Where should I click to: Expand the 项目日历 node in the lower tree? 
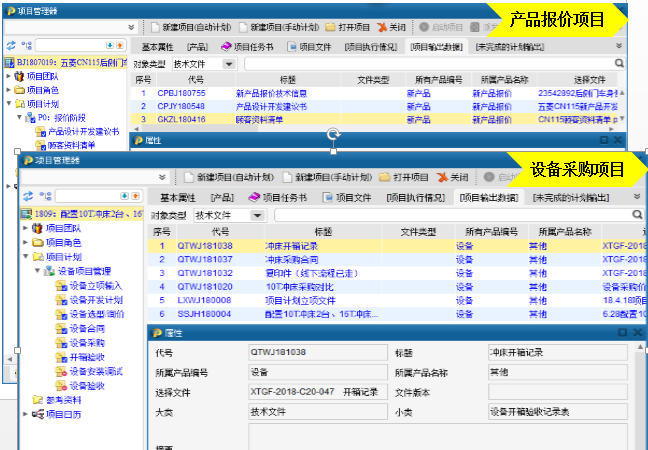[25, 414]
